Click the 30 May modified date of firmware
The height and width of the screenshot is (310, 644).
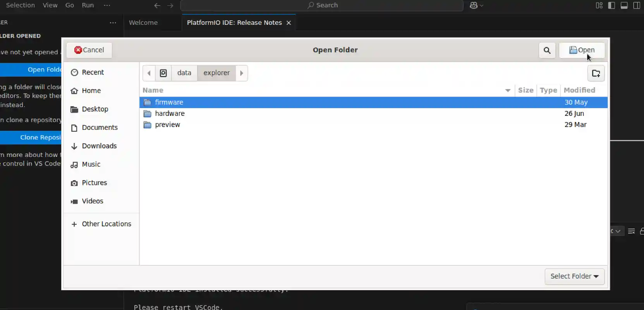pos(576,102)
